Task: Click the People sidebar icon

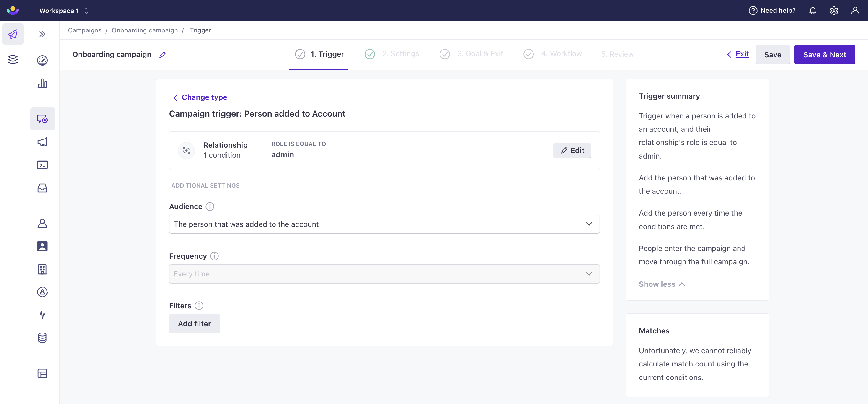Action: pos(42,224)
